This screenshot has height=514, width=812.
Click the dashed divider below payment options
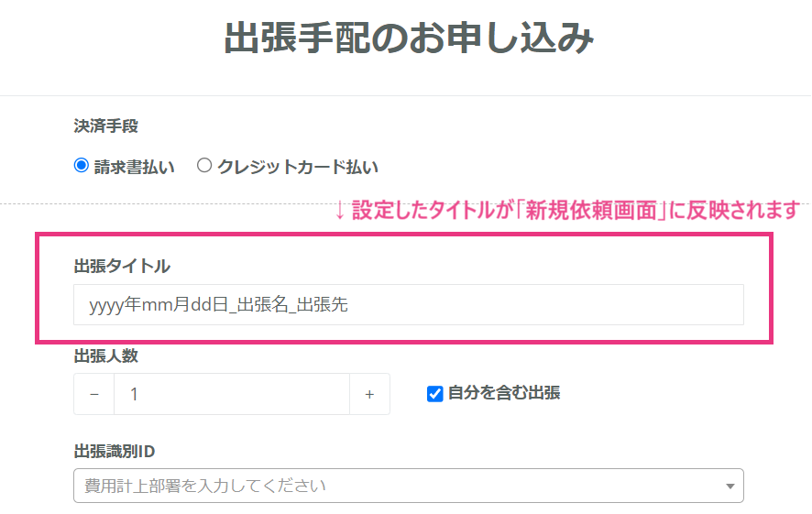tap(183, 203)
